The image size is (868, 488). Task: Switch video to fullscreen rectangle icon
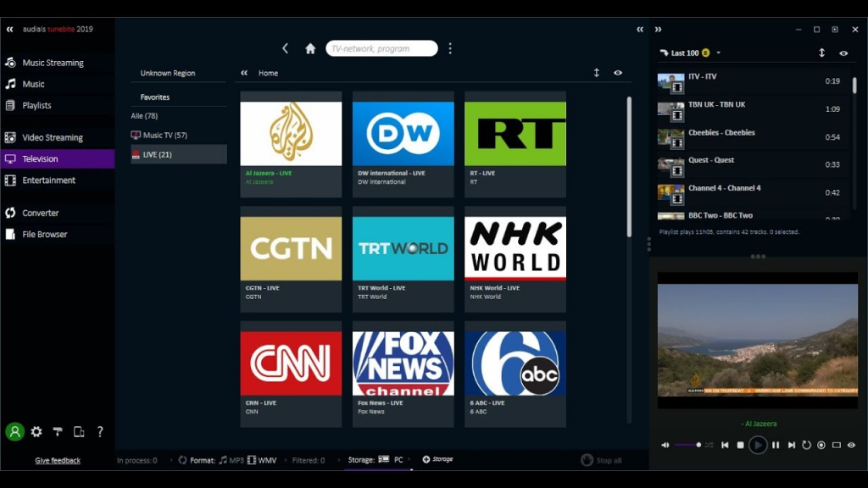837,445
